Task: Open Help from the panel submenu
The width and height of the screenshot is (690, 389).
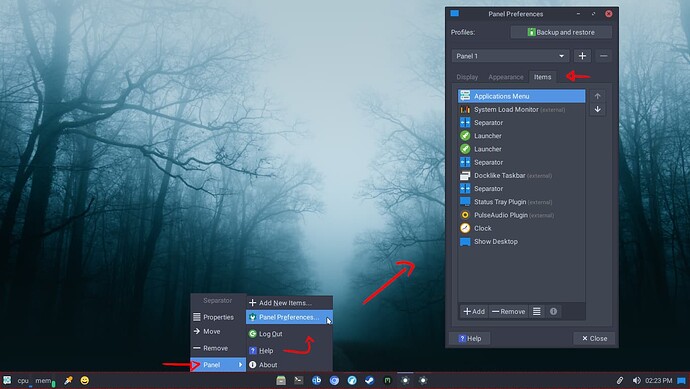Action: [289, 351]
